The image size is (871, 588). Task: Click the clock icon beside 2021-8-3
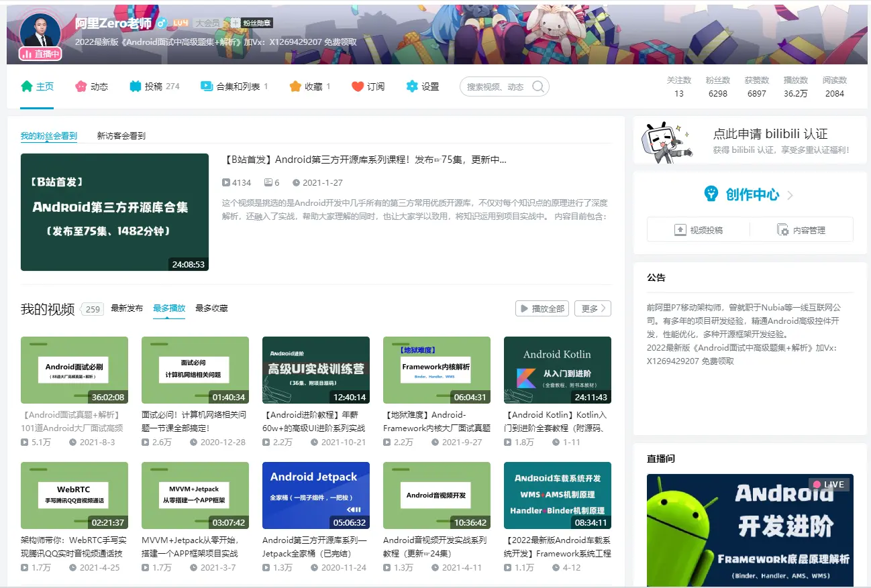[x=73, y=443]
